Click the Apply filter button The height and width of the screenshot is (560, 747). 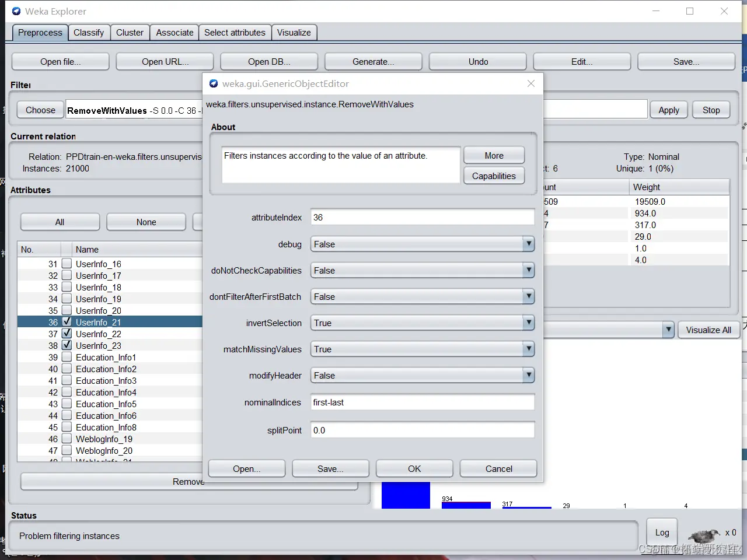coord(669,110)
